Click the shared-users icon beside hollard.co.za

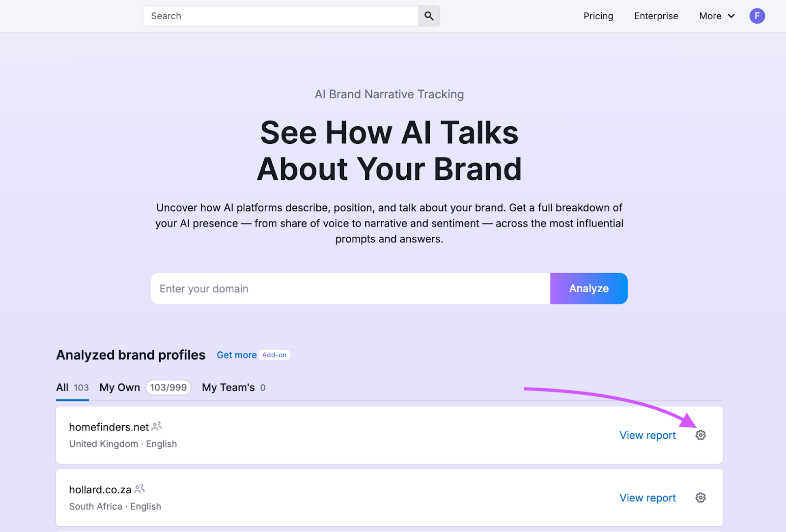[138, 488]
